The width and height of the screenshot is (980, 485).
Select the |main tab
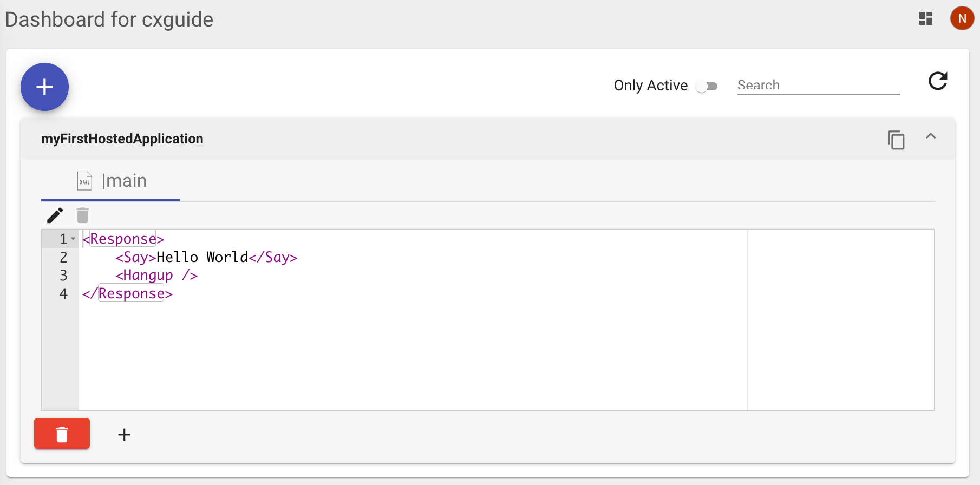(x=111, y=181)
